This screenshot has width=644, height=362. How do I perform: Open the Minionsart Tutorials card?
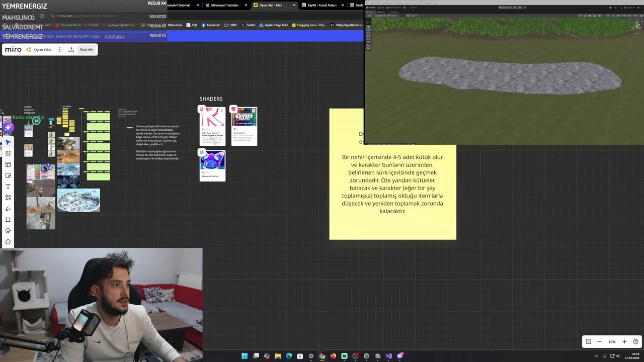pos(212,165)
